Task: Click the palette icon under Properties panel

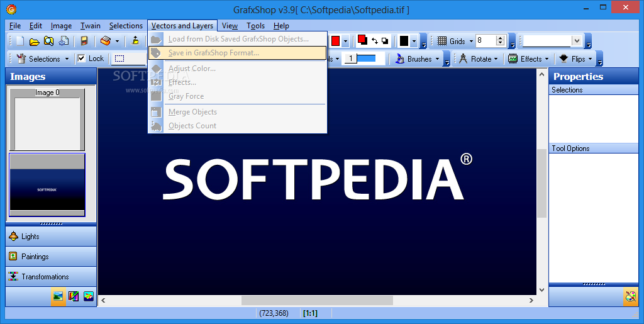Action: point(630,296)
